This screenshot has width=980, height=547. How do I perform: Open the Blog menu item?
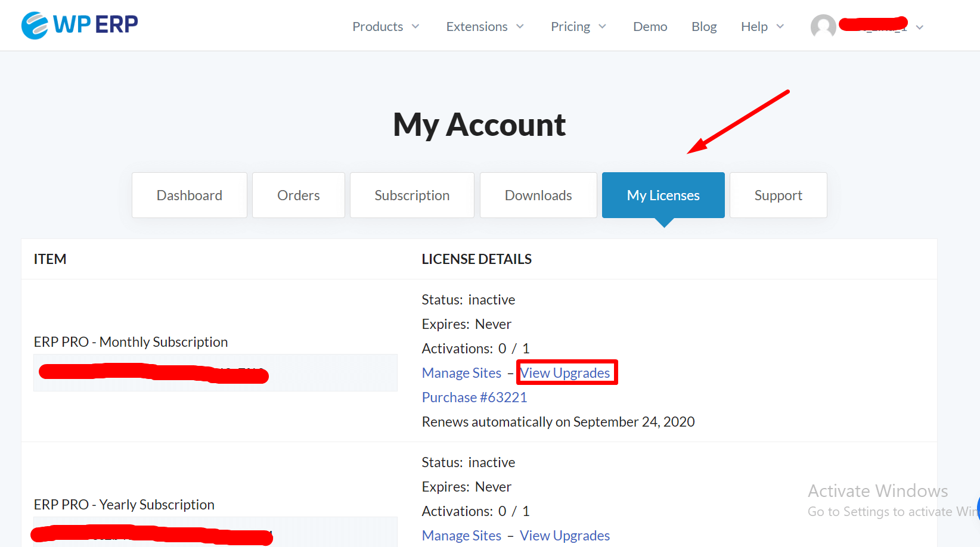coord(704,26)
